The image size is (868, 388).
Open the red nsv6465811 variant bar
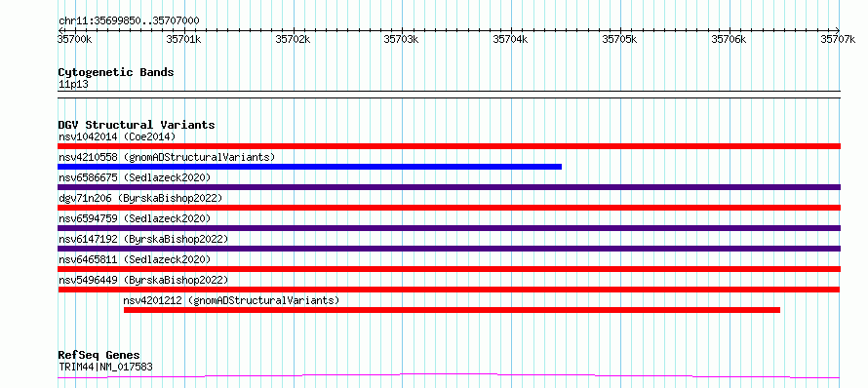[449, 269]
